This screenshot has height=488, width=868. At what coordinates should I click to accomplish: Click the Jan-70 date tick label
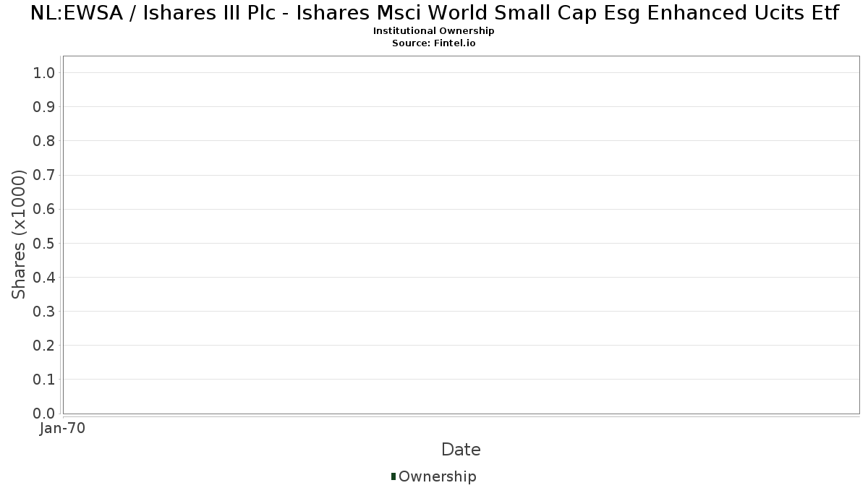(63, 429)
